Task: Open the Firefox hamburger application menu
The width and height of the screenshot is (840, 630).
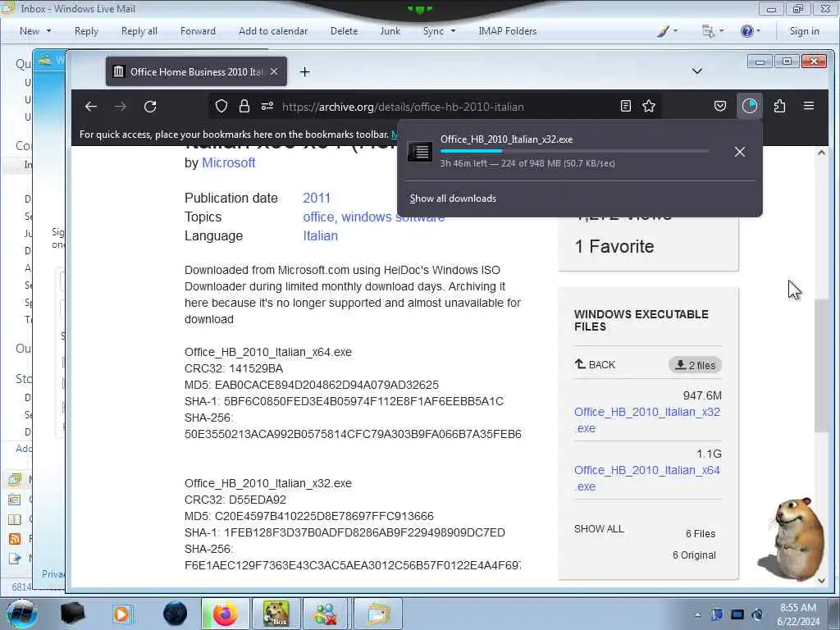Action: click(x=809, y=106)
